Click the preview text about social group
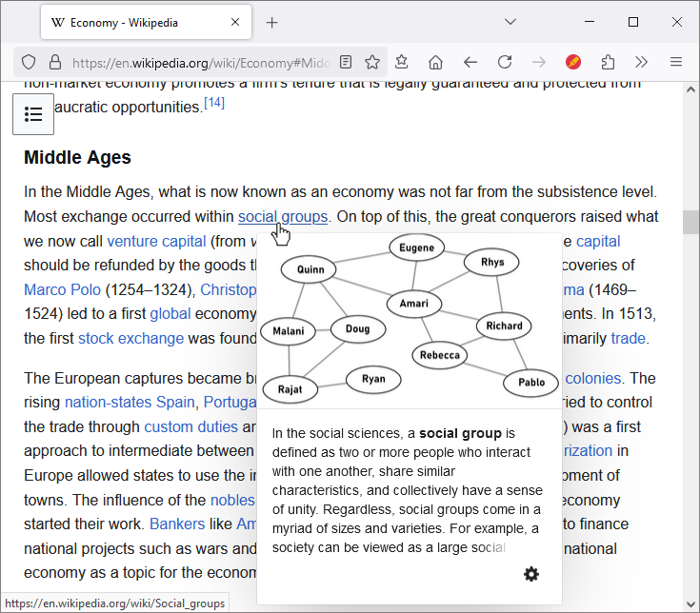700x613 pixels. click(408, 490)
